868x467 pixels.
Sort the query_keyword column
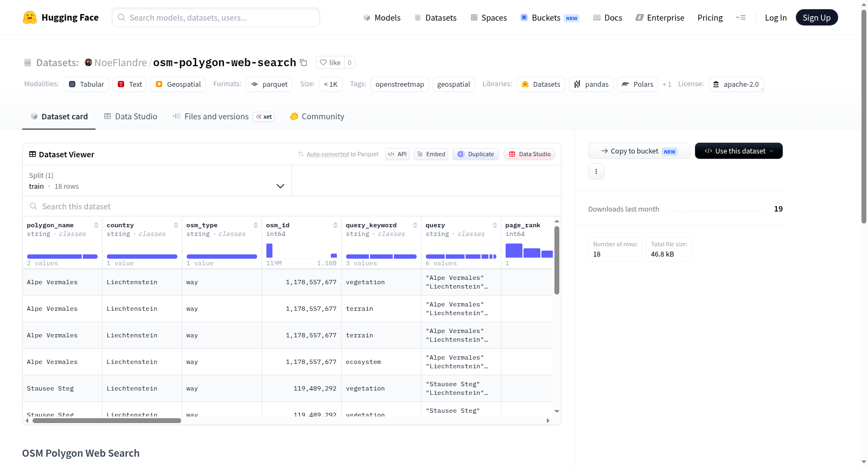click(415, 225)
